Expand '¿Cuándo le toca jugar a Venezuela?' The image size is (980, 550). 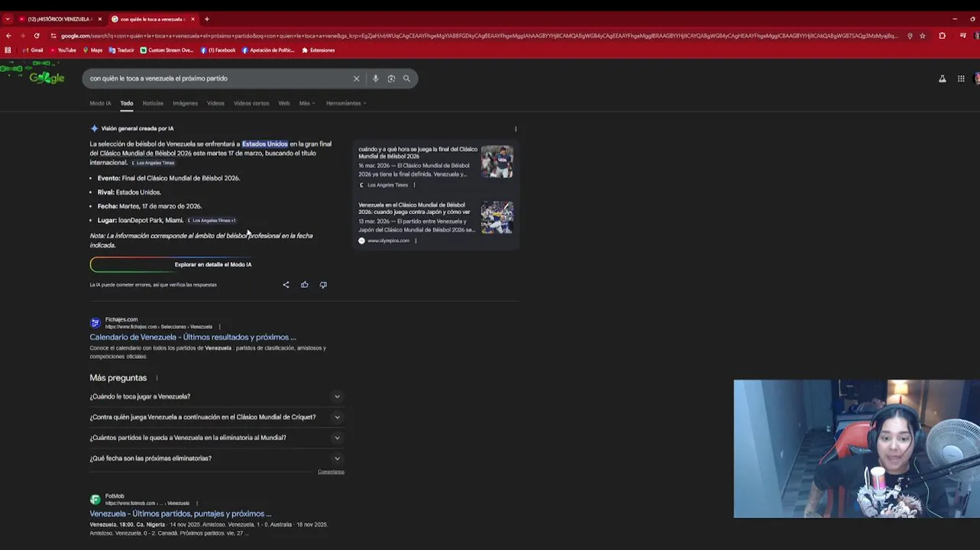coord(215,396)
